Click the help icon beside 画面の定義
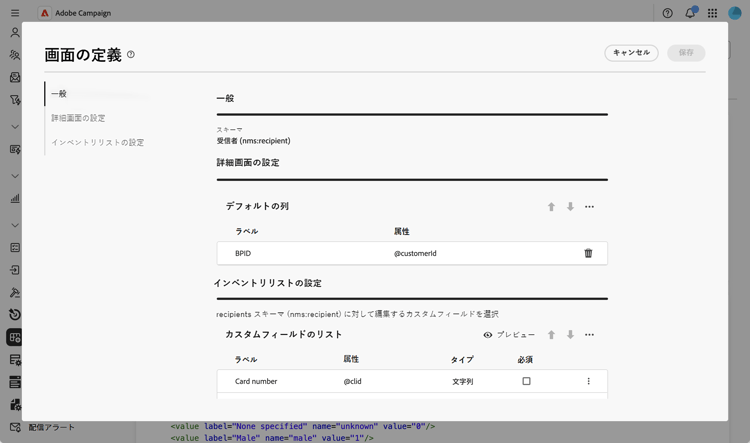 131,55
